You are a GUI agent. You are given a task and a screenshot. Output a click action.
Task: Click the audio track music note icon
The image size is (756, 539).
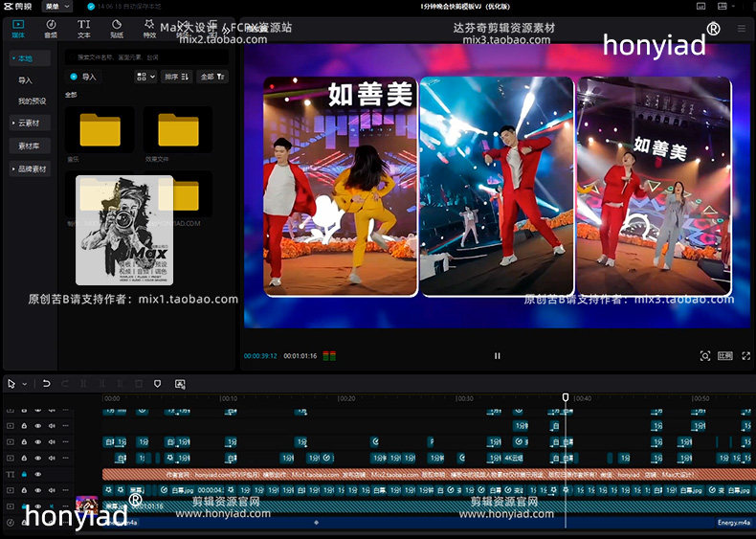tap(11, 522)
